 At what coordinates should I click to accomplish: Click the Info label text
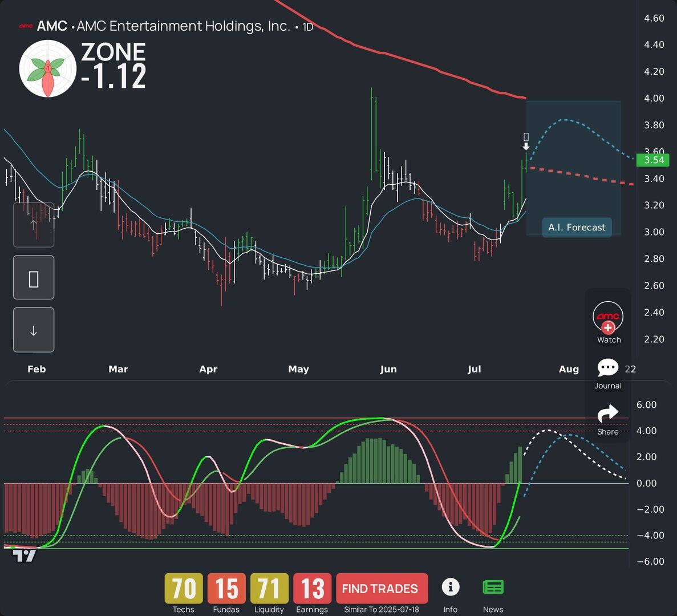451,610
